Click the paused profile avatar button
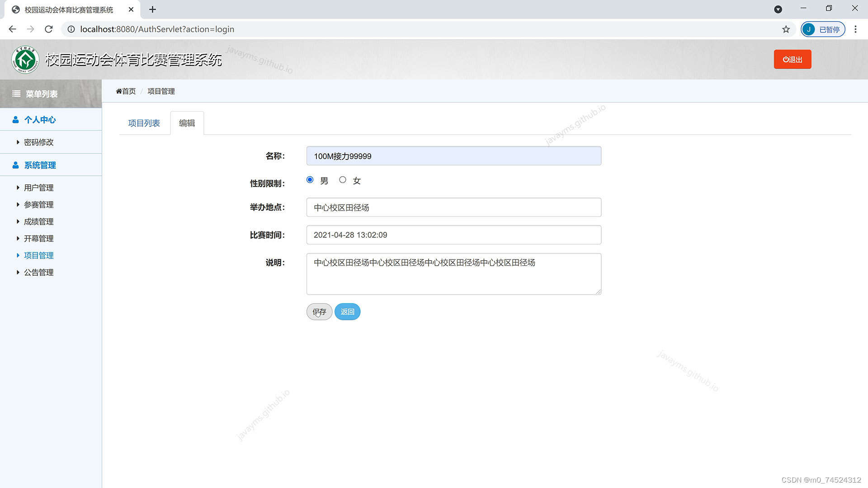Viewport: 868px width, 488px height. pyautogui.click(x=823, y=29)
